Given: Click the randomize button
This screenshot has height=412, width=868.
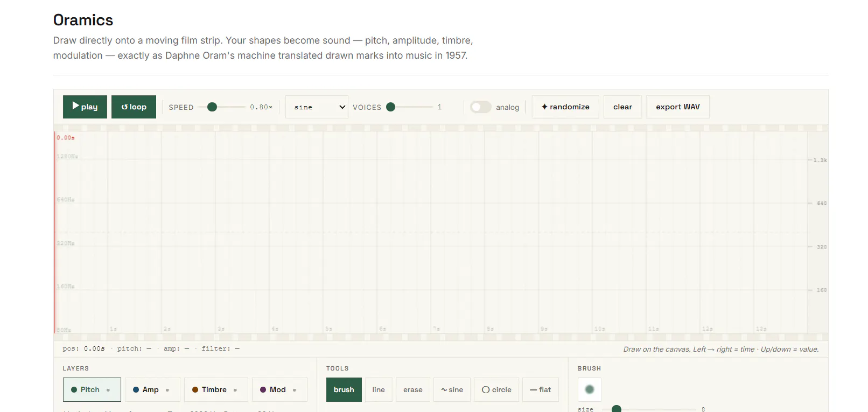Looking at the screenshot, I should (565, 107).
